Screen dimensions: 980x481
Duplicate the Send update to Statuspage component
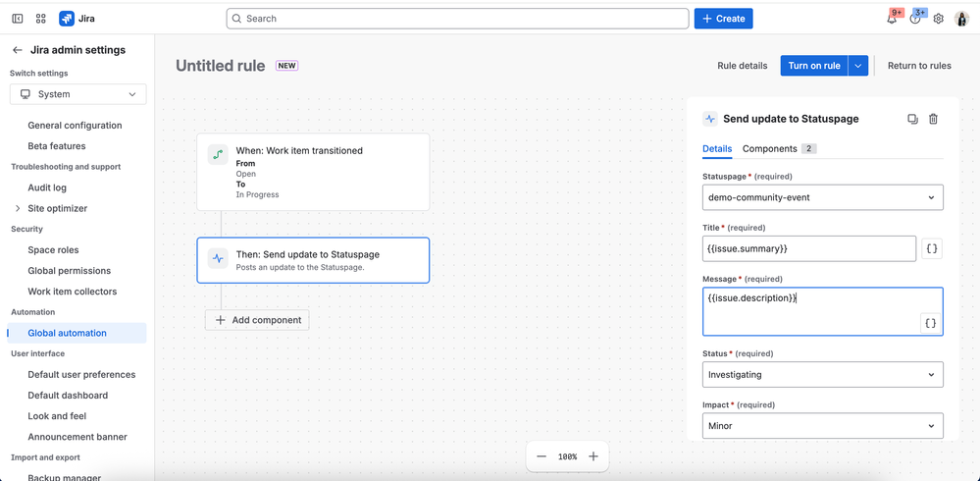[x=912, y=119]
